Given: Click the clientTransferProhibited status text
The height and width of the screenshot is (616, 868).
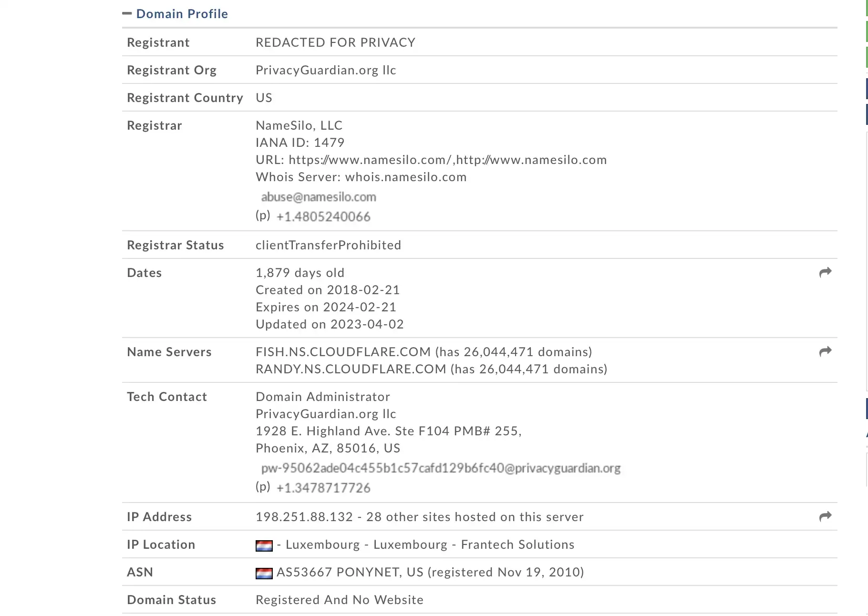Looking at the screenshot, I should (329, 245).
